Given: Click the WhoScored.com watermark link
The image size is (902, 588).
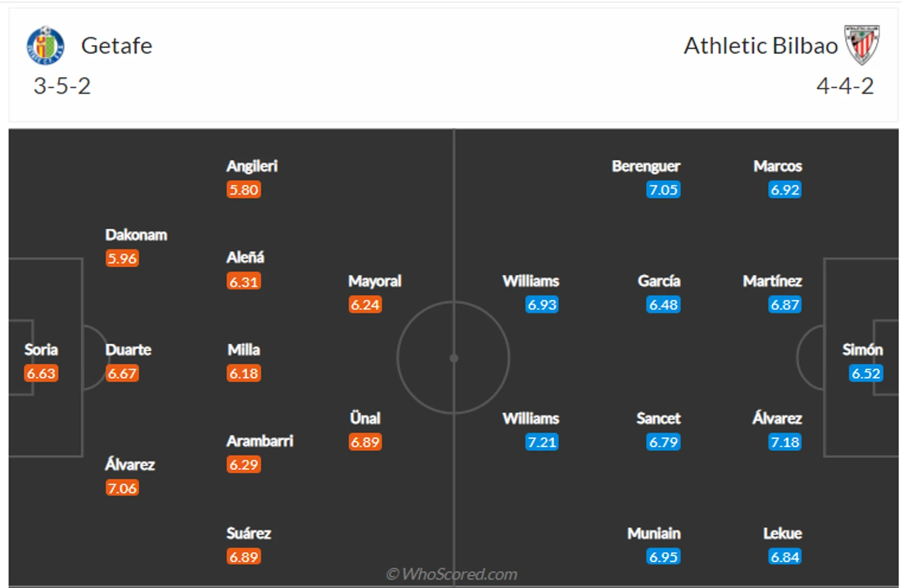Looking at the screenshot, I should (452, 574).
